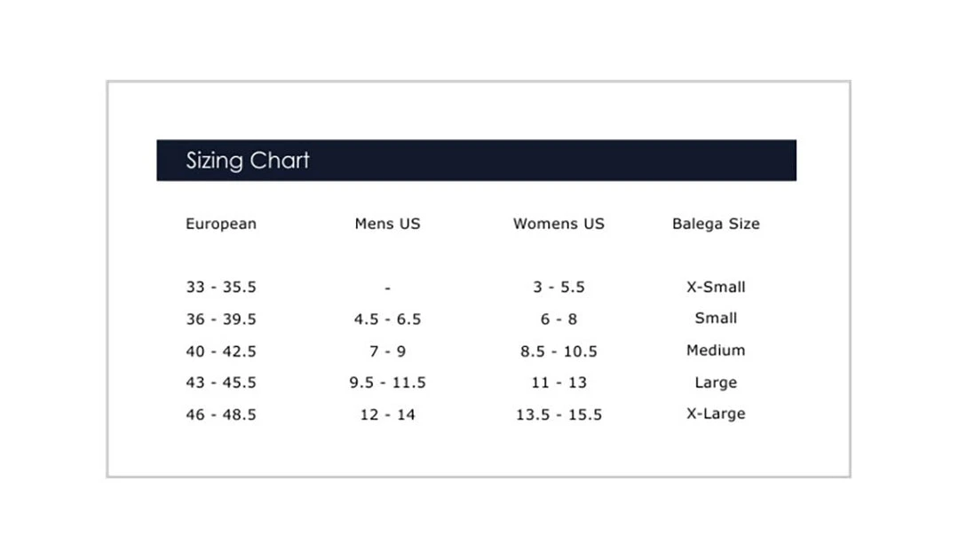The image size is (959, 560).
Task: Click the Womens US 8.5 - 10.5 range
Action: pos(559,351)
